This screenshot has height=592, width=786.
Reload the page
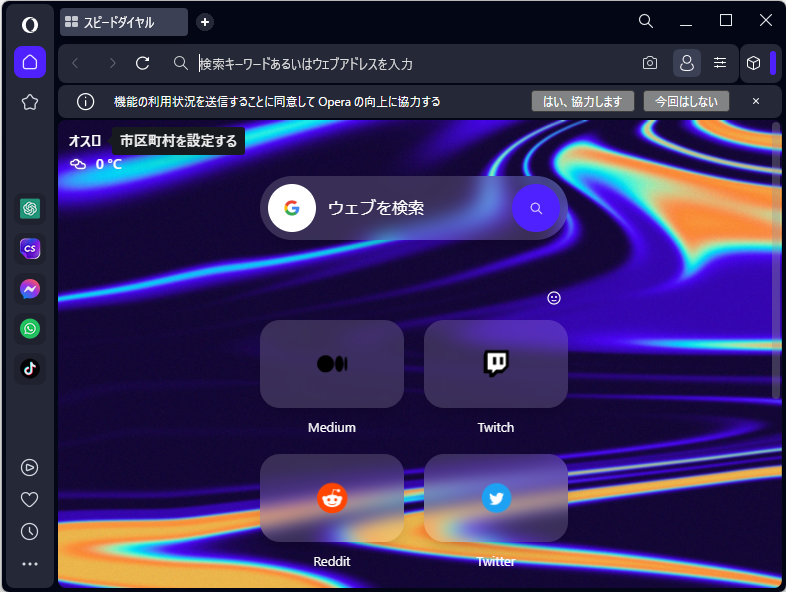143,63
